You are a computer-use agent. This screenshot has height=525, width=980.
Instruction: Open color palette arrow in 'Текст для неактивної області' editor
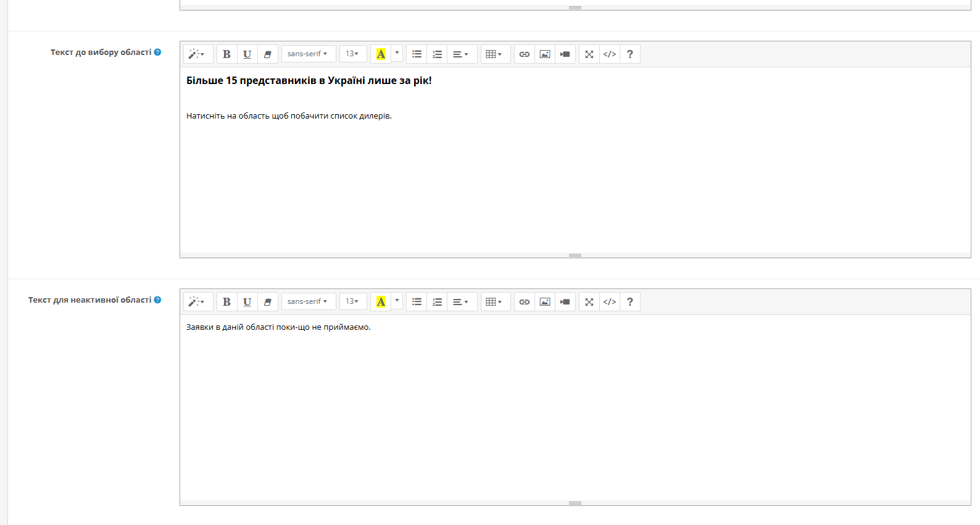pyautogui.click(x=397, y=301)
